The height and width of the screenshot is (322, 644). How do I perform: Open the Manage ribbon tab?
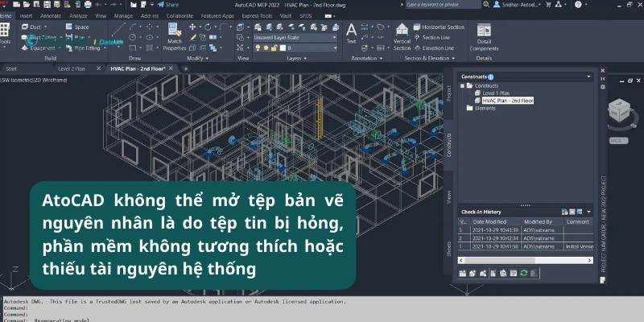(123, 16)
